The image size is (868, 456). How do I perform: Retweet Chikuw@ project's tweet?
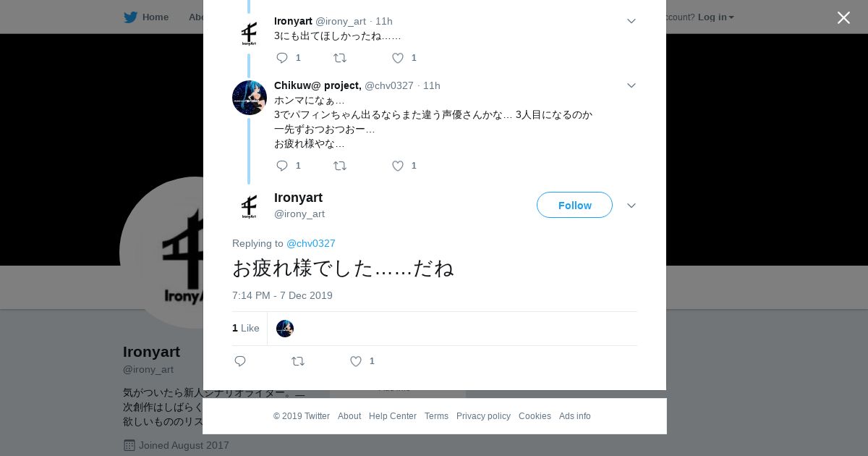(x=340, y=166)
